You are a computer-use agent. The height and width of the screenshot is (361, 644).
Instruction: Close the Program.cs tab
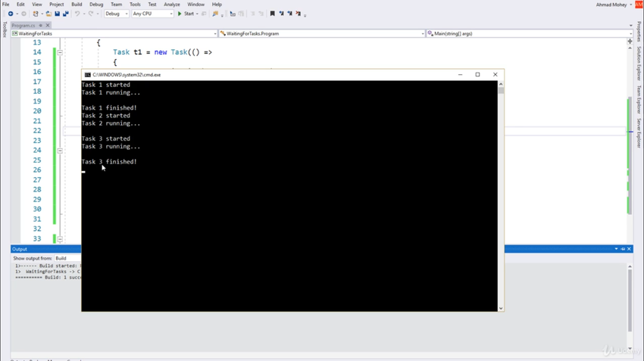[x=48, y=26]
